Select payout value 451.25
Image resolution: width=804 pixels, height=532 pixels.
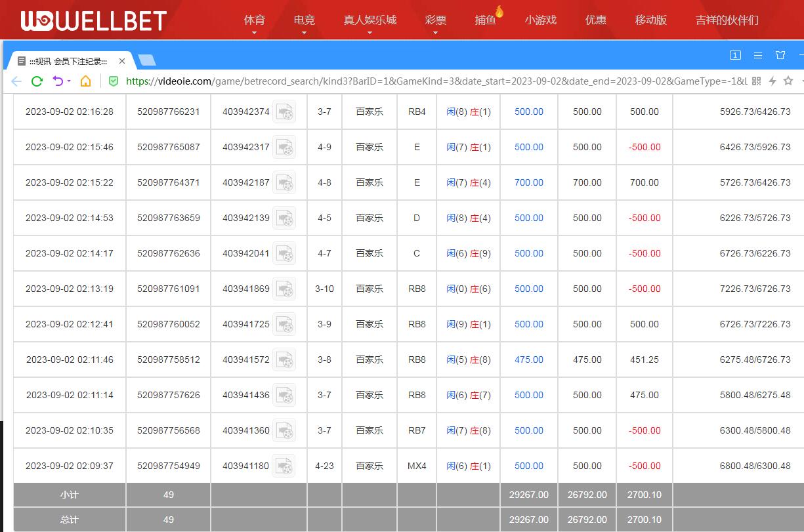[x=645, y=359]
